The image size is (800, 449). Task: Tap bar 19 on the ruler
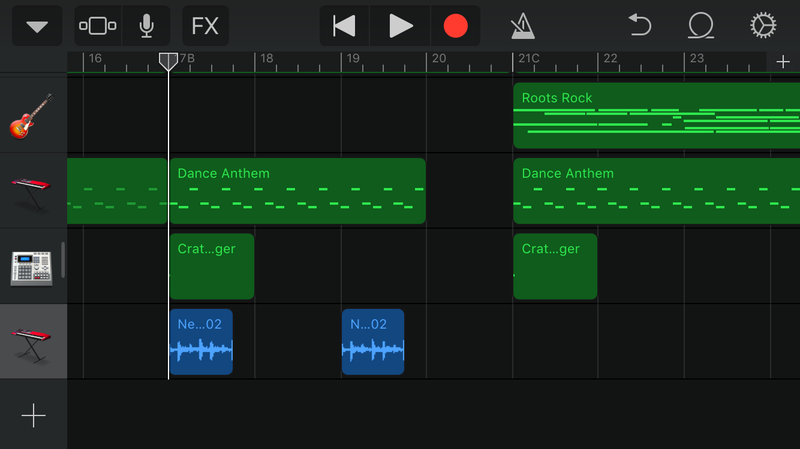(353, 59)
